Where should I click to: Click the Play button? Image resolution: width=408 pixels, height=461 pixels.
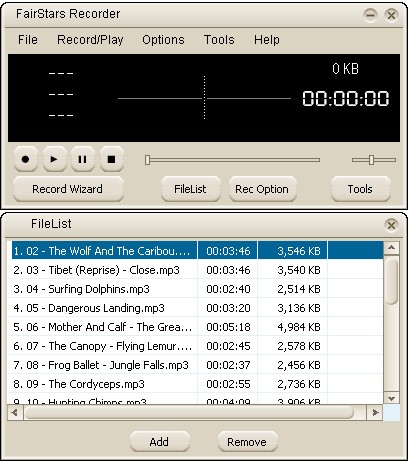(54, 159)
